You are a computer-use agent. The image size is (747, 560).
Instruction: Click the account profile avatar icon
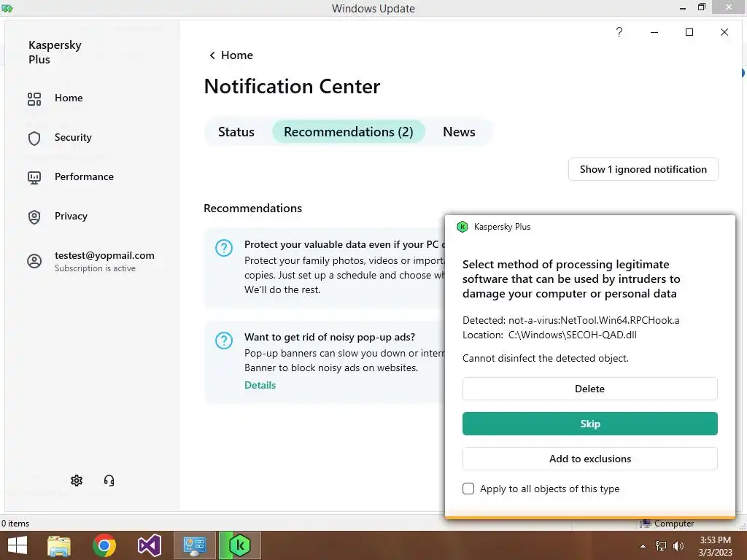(x=34, y=261)
